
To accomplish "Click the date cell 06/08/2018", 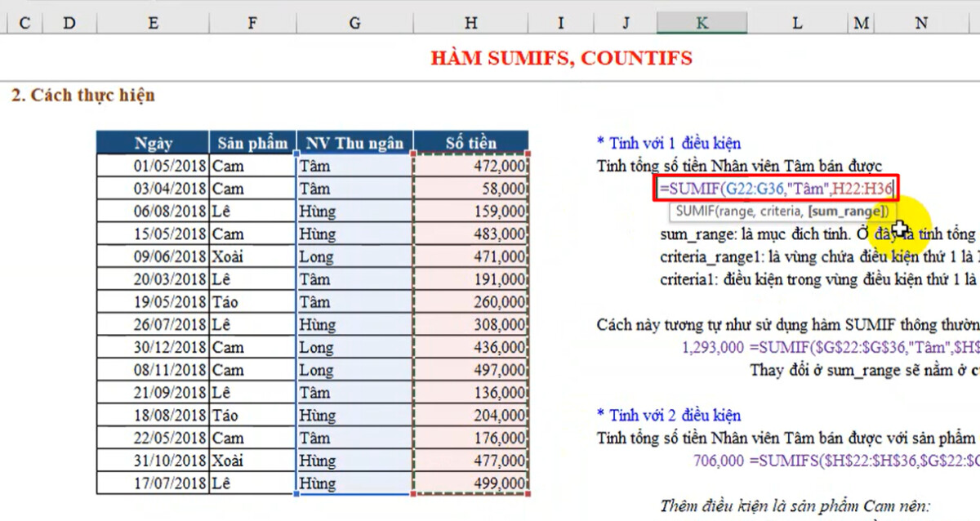I will [153, 212].
